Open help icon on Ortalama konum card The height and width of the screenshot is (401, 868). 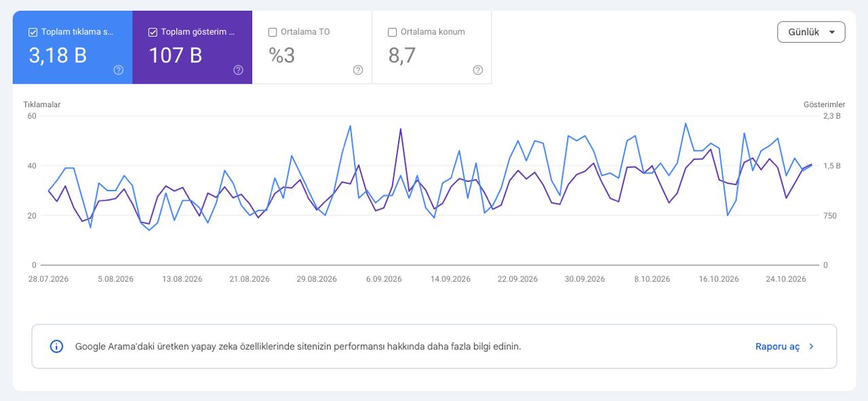point(477,70)
